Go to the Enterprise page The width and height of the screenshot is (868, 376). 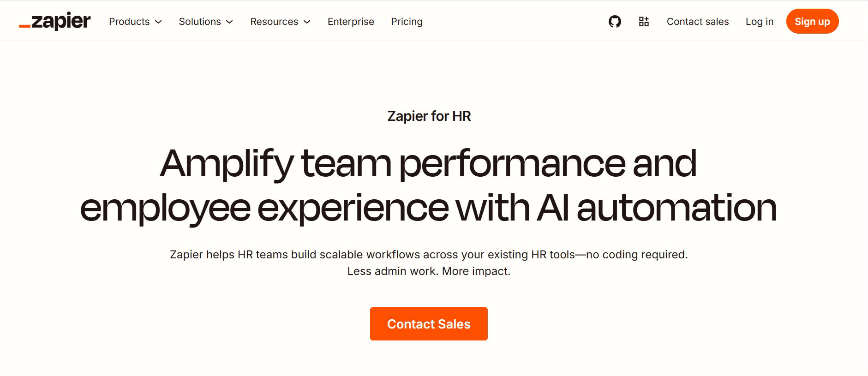351,22
